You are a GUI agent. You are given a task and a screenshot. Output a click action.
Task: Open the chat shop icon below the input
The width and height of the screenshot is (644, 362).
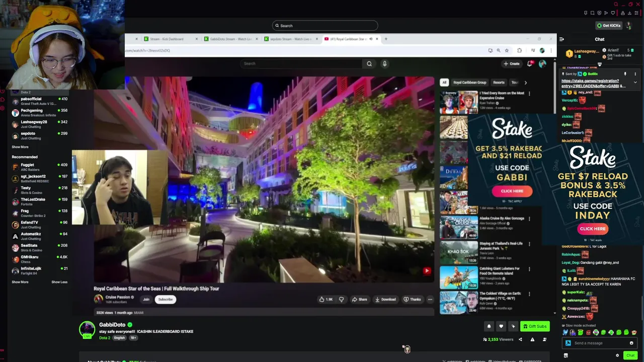click(x=566, y=355)
